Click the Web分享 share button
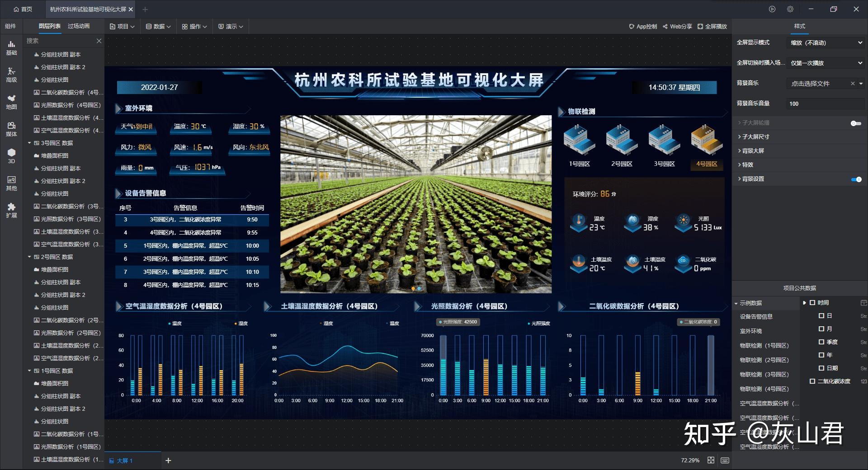This screenshot has width=868, height=470. tap(677, 27)
